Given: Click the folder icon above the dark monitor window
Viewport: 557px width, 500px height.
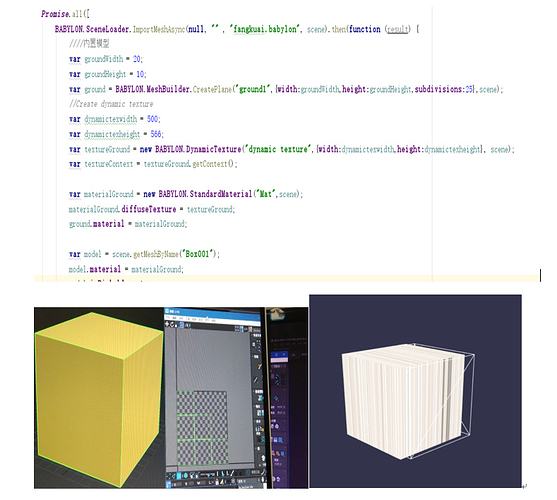Looking at the screenshot, I should click(x=277, y=313).
